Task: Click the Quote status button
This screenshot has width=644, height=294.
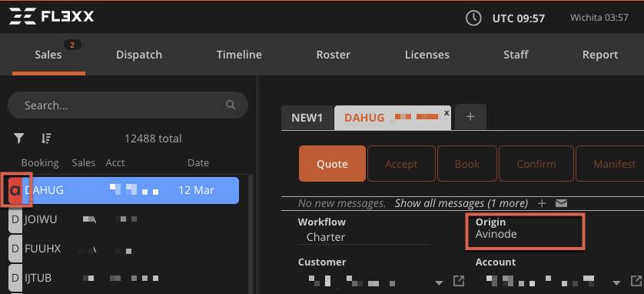Action: [332, 164]
